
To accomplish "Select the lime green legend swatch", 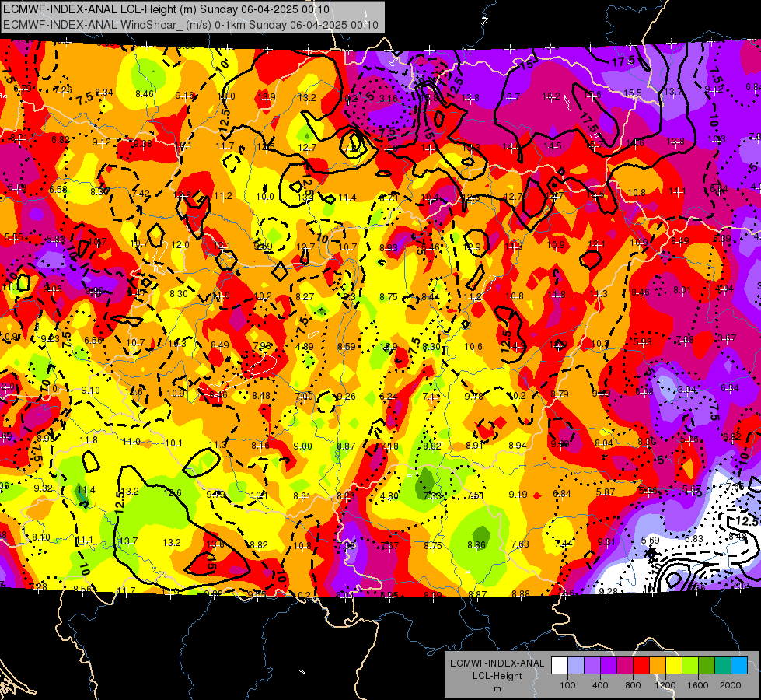I will coord(690,666).
